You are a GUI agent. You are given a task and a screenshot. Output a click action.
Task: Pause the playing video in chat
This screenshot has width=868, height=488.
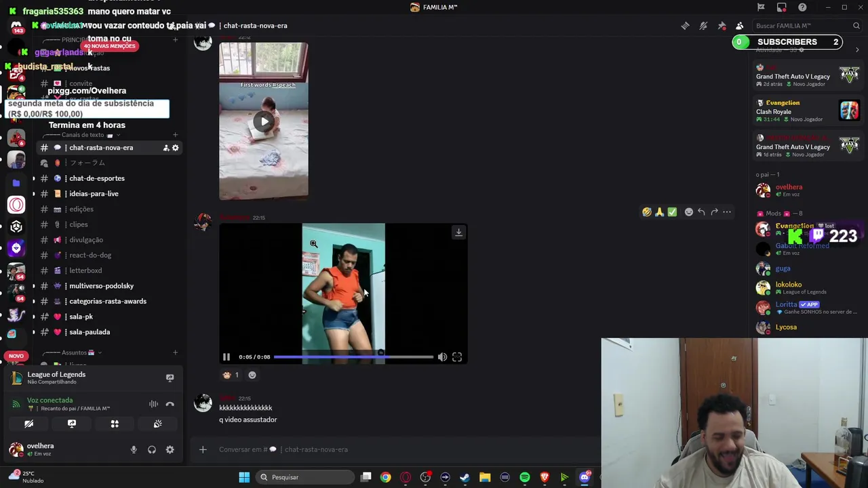[226, 357]
